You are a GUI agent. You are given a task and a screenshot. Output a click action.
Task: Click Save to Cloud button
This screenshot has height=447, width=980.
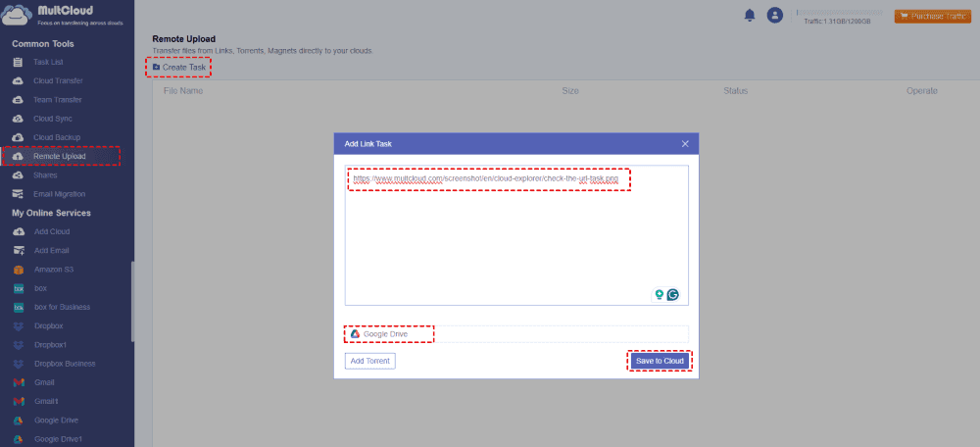click(x=660, y=361)
